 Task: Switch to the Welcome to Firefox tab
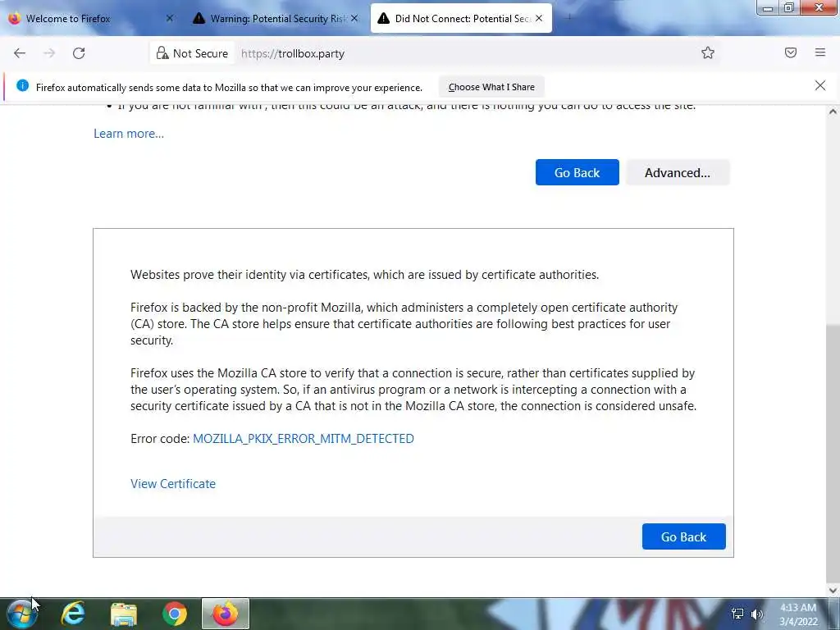pyautogui.click(x=89, y=18)
